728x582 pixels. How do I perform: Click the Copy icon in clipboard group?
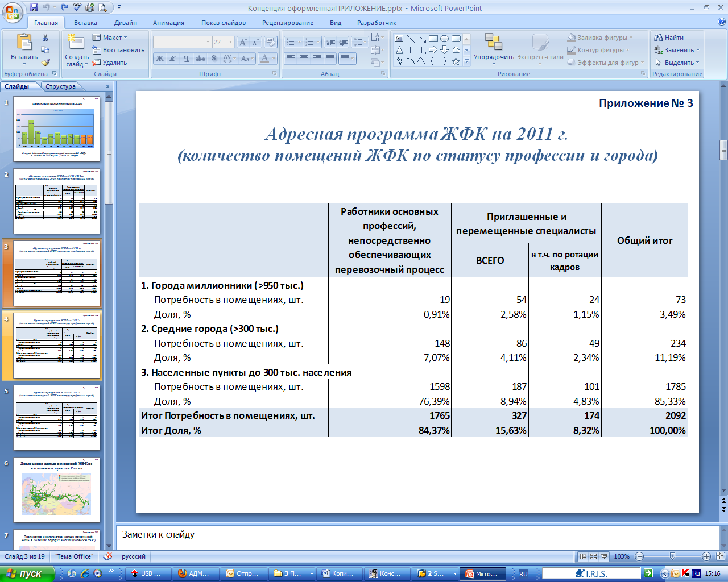pos(45,50)
